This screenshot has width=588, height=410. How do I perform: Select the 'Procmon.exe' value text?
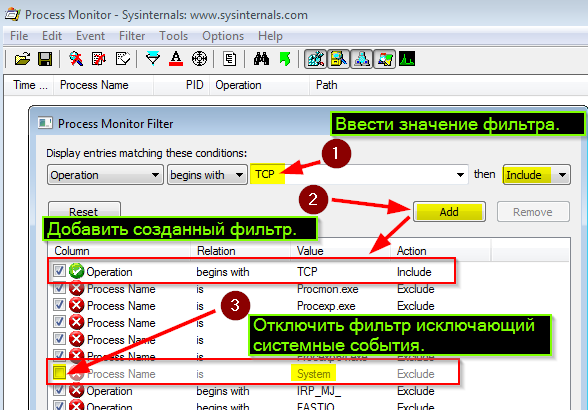tap(327, 289)
